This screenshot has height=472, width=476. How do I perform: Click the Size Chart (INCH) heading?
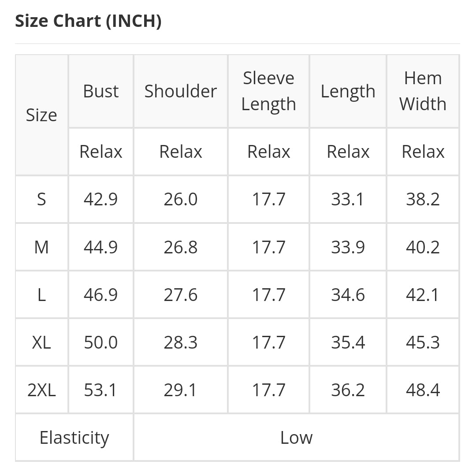coord(88,21)
